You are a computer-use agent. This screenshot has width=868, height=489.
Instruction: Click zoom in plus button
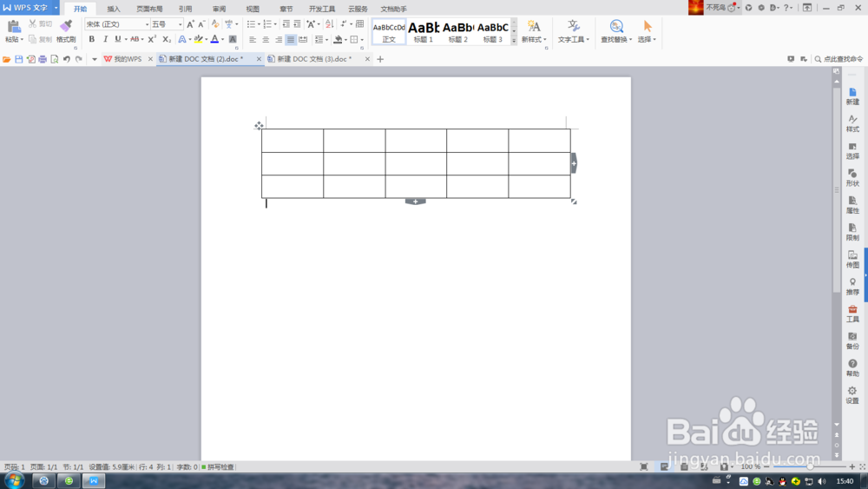[852, 466]
